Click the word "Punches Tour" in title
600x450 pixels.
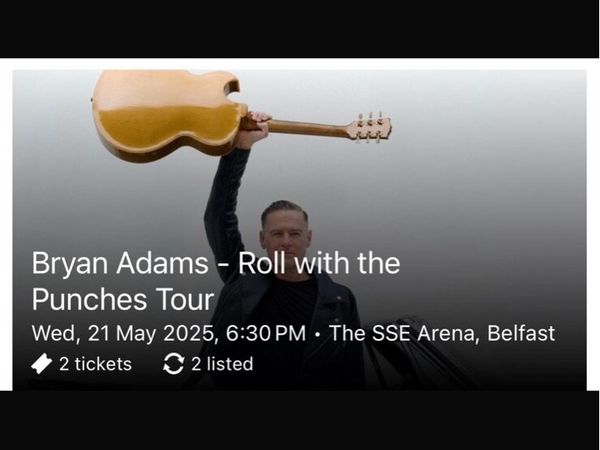(123, 300)
